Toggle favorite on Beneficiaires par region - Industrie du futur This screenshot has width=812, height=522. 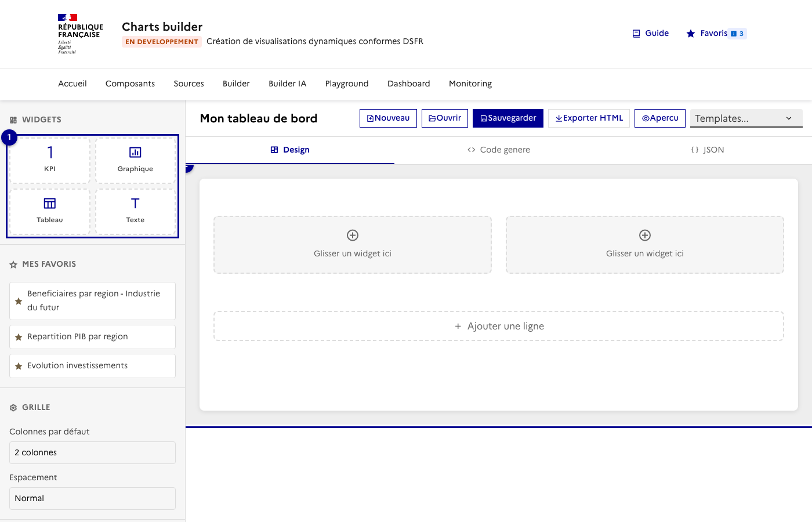pyautogui.click(x=18, y=300)
